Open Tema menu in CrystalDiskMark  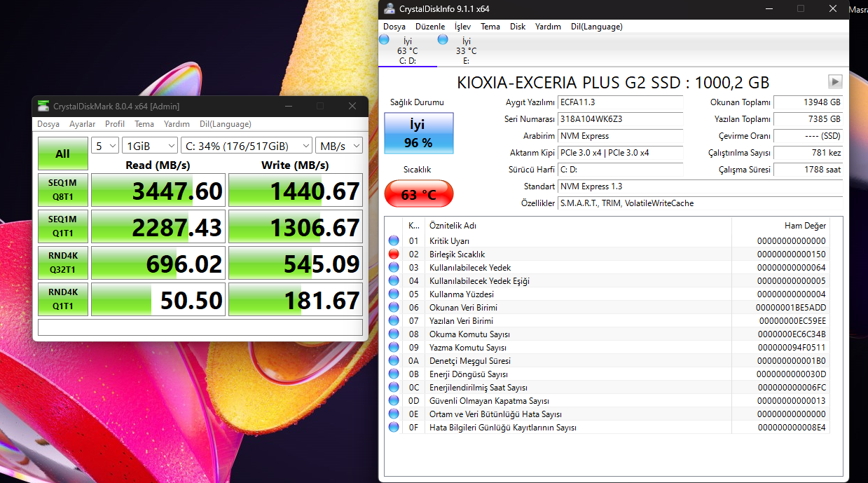[x=144, y=124]
